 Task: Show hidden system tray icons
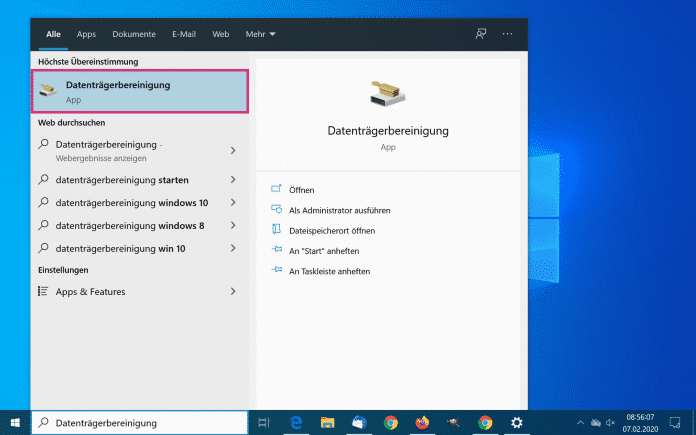point(581,423)
